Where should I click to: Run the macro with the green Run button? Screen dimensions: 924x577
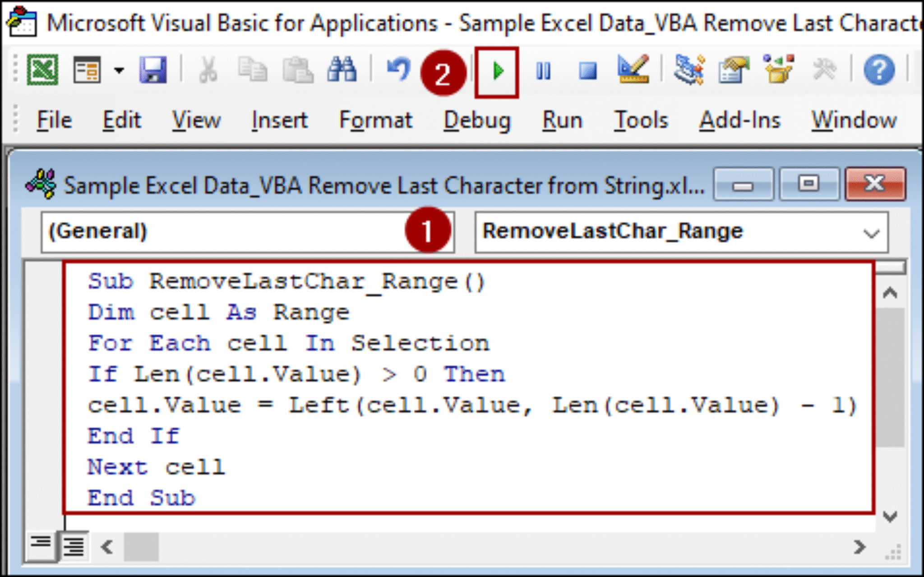click(499, 71)
